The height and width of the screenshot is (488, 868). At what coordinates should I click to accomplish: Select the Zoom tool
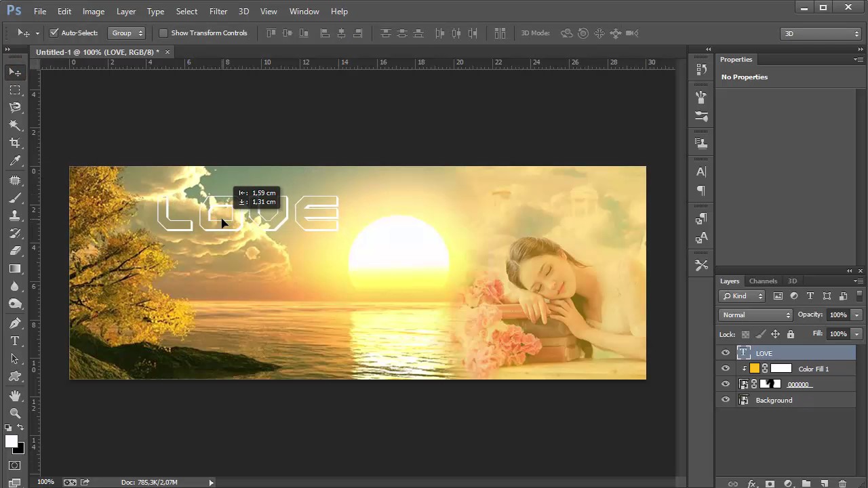pyautogui.click(x=15, y=413)
